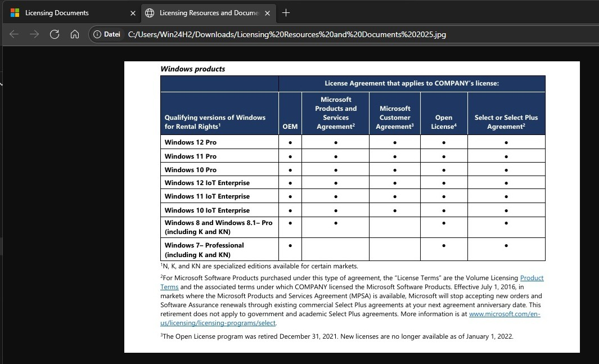Click Open License bullet for Windows 7 Professional
The image size is (599, 364).
(x=444, y=246)
